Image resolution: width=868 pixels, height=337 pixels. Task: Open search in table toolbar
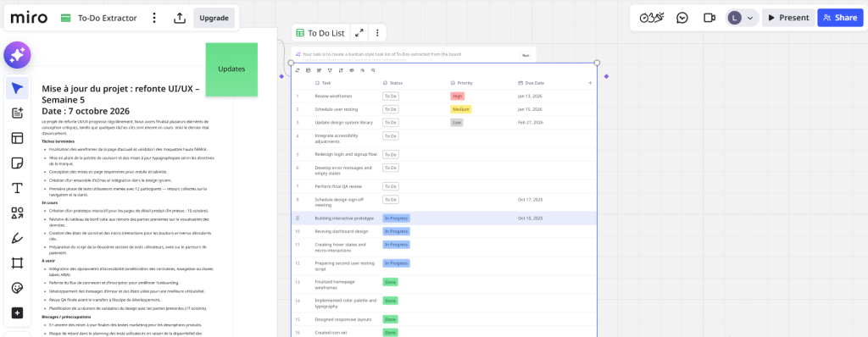pos(373,70)
